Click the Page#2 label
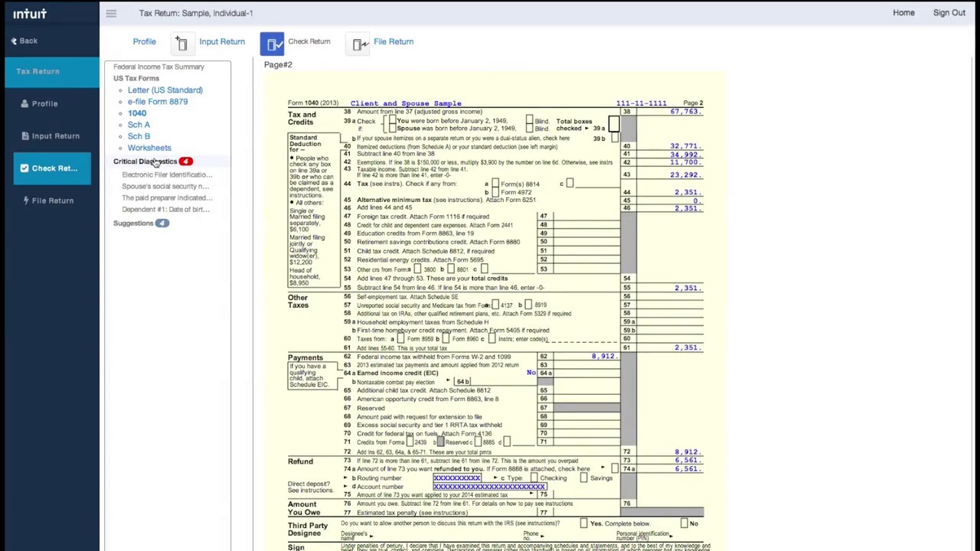The image size is (980, 551). [278, 65]
